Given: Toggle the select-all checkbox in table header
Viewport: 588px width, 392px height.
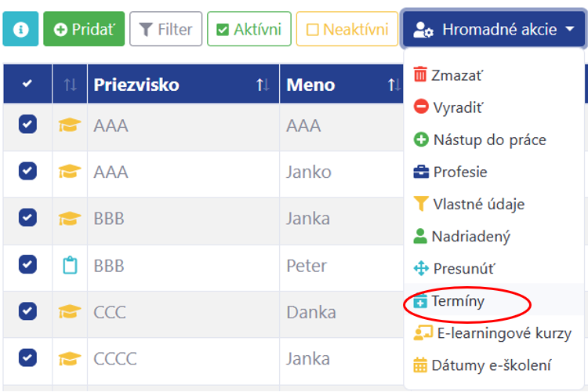Looking at the screenshot, I should pos(27,83).
